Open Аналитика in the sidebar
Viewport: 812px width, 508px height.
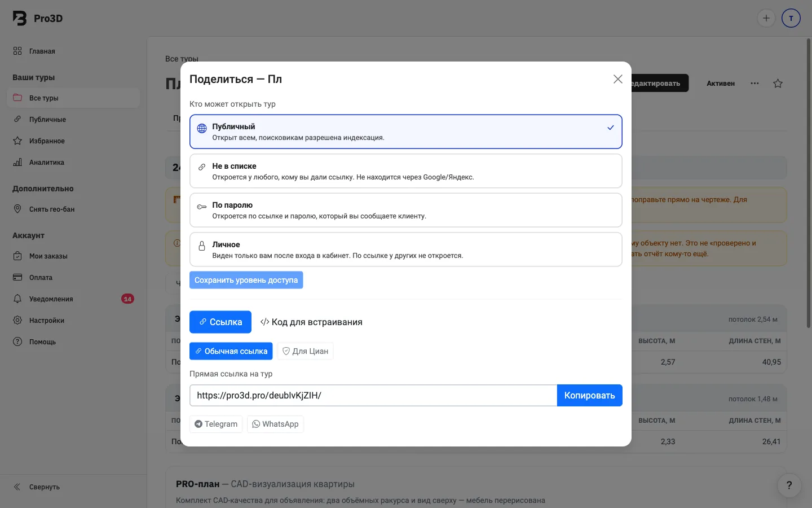(x=73, y=162)
